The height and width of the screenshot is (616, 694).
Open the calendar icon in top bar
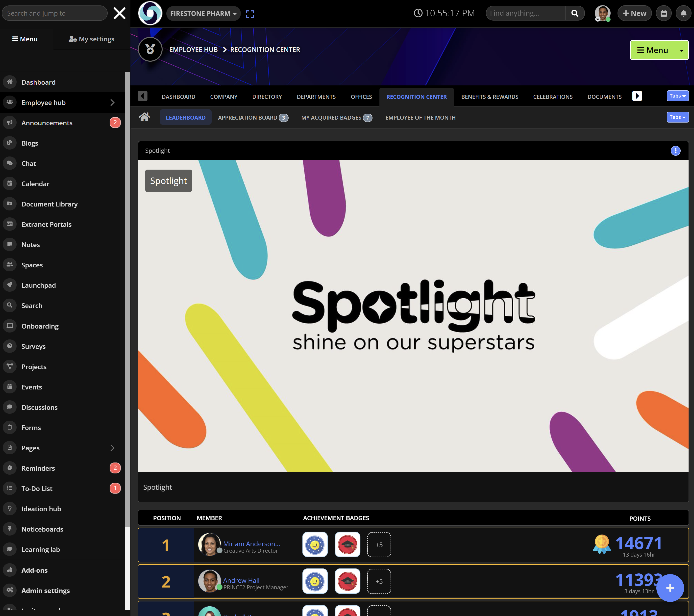pyautogui.click(x=664, y=14)
